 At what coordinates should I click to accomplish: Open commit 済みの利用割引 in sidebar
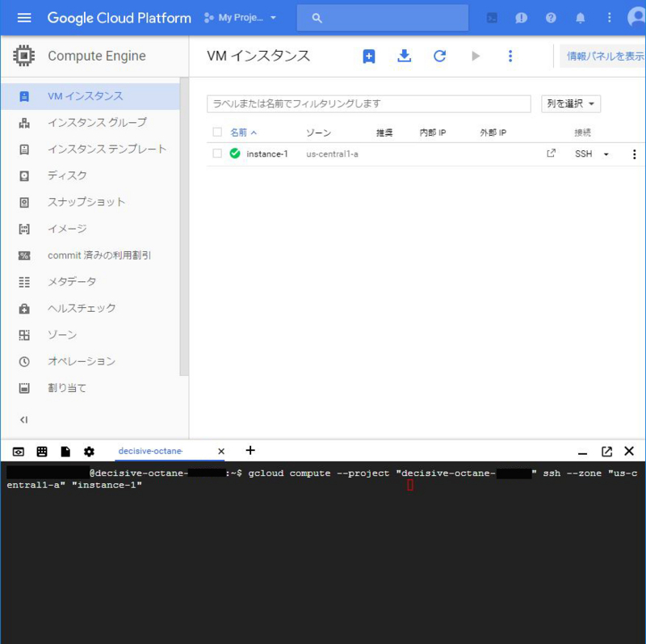(90, 255)
